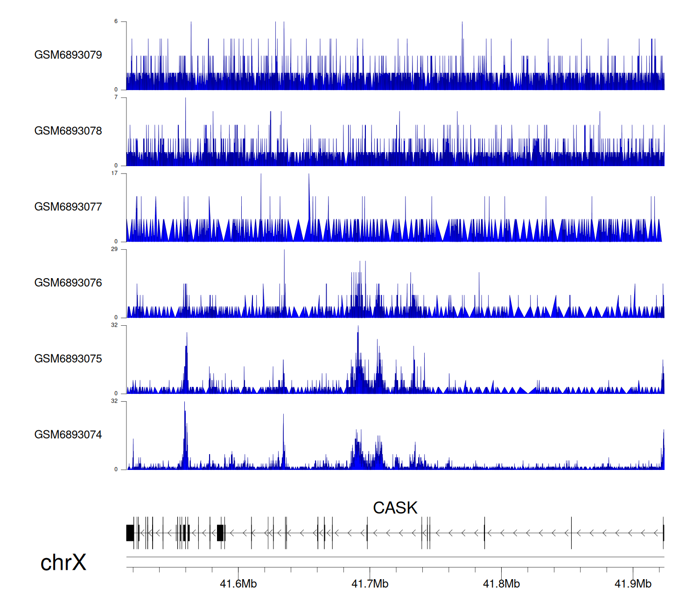The height and width of the screenshot is (616, 700).
Task: Click the CASK gene name label
Action: pos(395,508)
